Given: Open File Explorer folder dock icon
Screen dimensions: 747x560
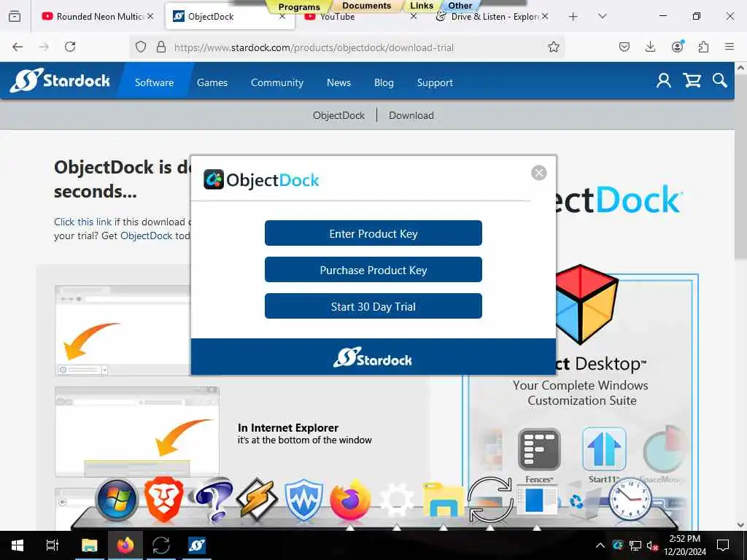Looking at the screenshot, I should [x=443, y=500].
